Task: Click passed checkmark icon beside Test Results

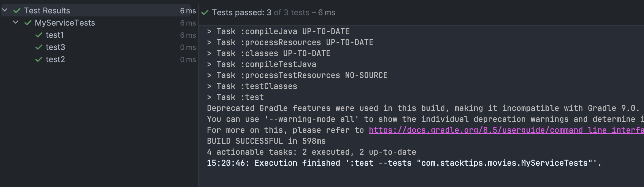Action: coord(17,11)
